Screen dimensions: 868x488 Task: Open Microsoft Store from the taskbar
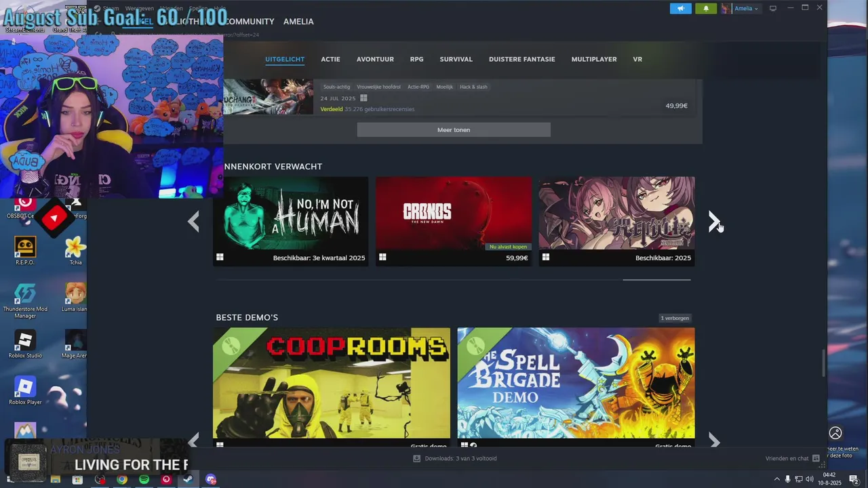(x=77, y=479)
